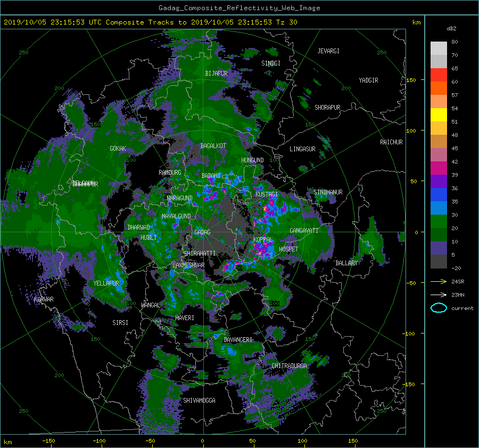Click the GOKAK city label
Viewport: 479px width, 448px height.
click(118, 149)
